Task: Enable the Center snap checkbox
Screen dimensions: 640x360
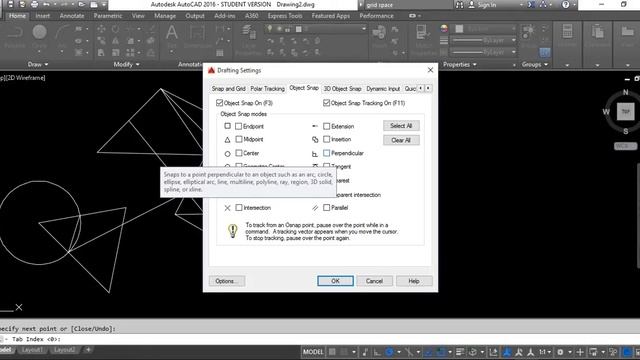Action: pyautogui.click(x=239, y=153)
